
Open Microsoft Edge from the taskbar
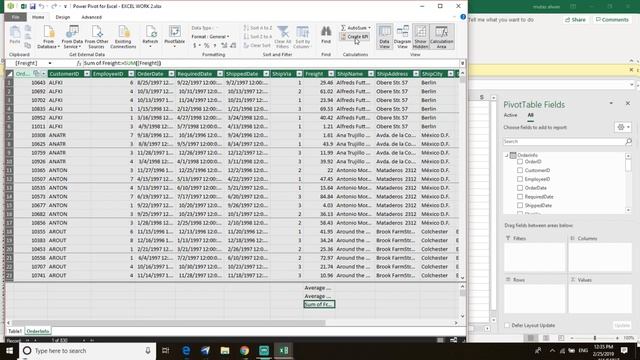point(186,351)
